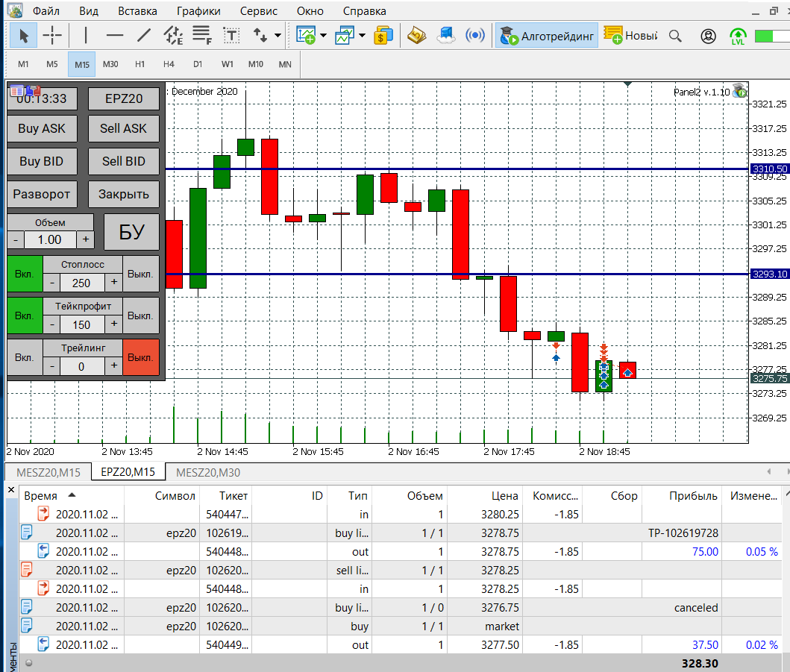Enable Стоплосс with green Вкл. button

point(24,274)
